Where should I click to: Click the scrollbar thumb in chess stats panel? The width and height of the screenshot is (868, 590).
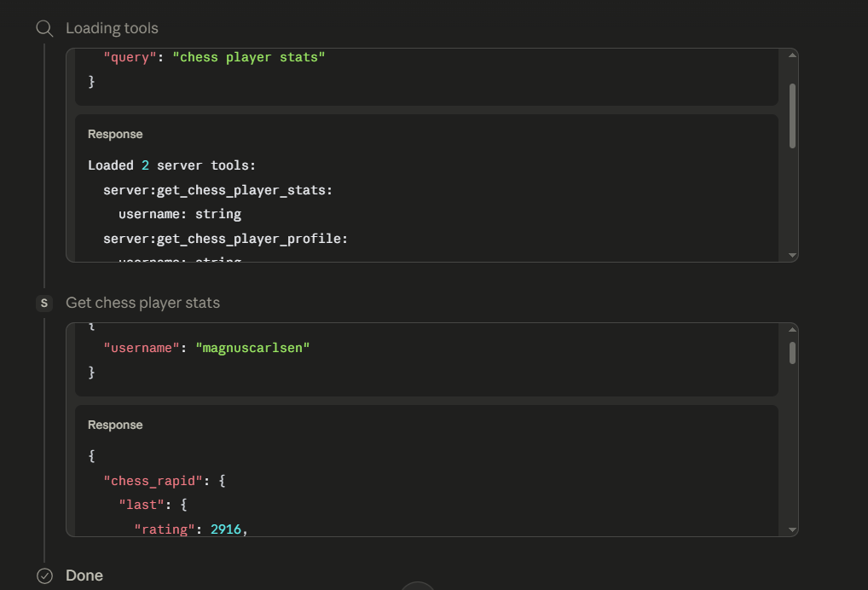tap(792, 353)
